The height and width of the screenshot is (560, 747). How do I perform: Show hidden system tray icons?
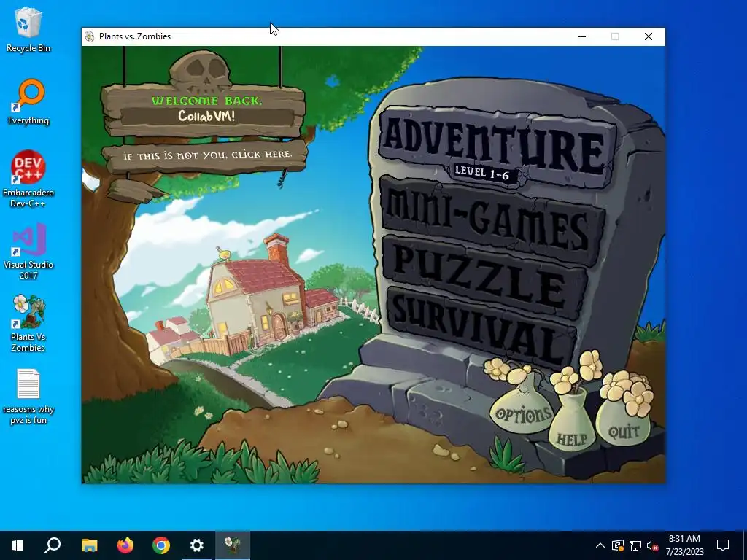[600, 545]
